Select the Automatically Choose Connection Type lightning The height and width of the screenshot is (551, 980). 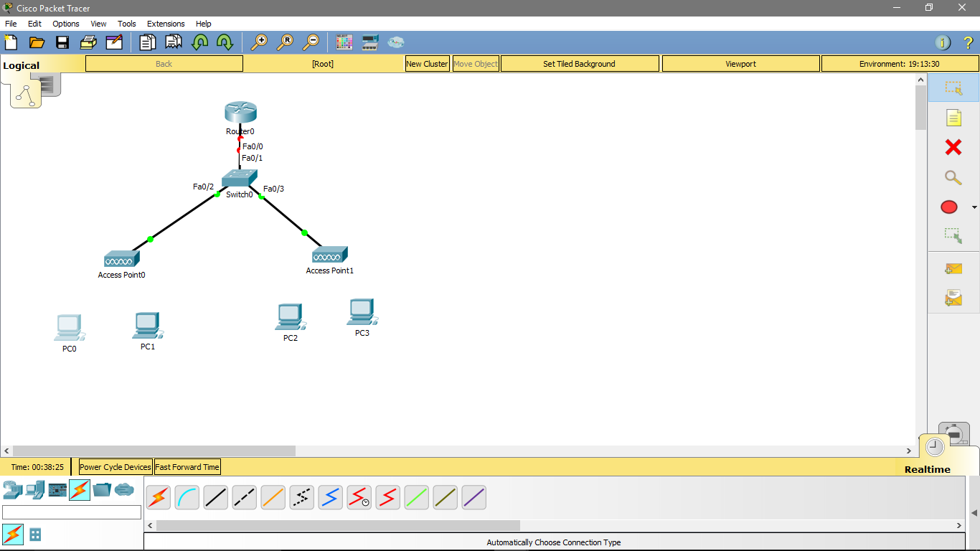coord(158,497)
